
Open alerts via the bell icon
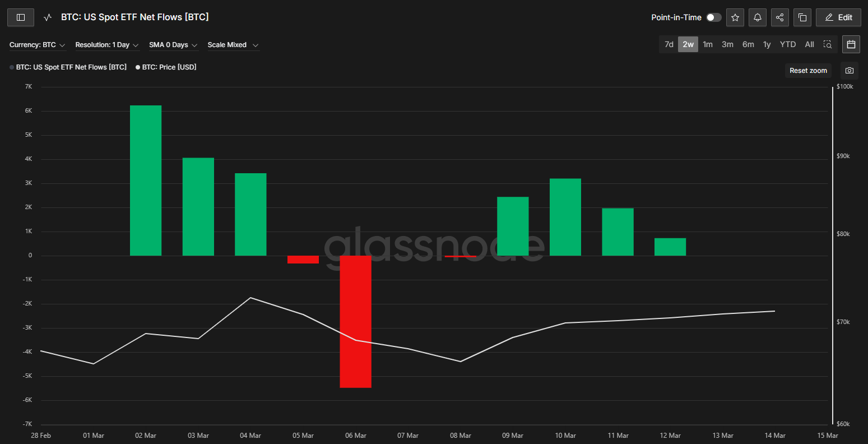(757, 17)
